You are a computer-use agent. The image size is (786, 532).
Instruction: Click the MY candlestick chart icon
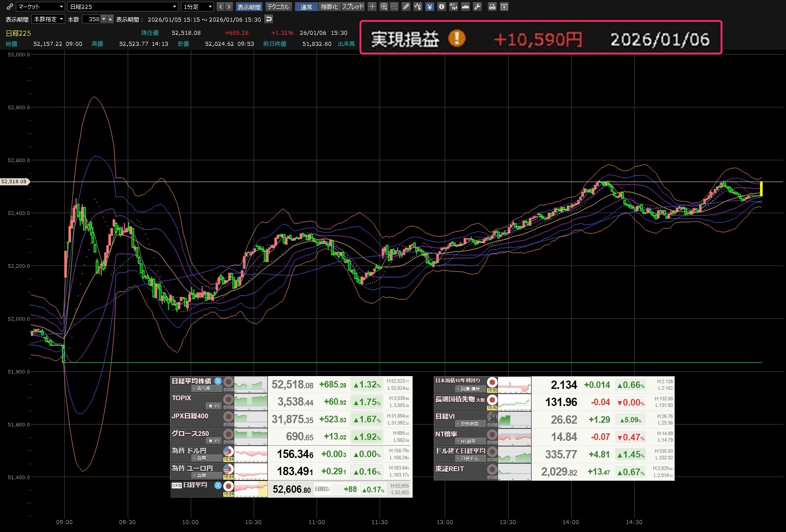pos(453,7)
